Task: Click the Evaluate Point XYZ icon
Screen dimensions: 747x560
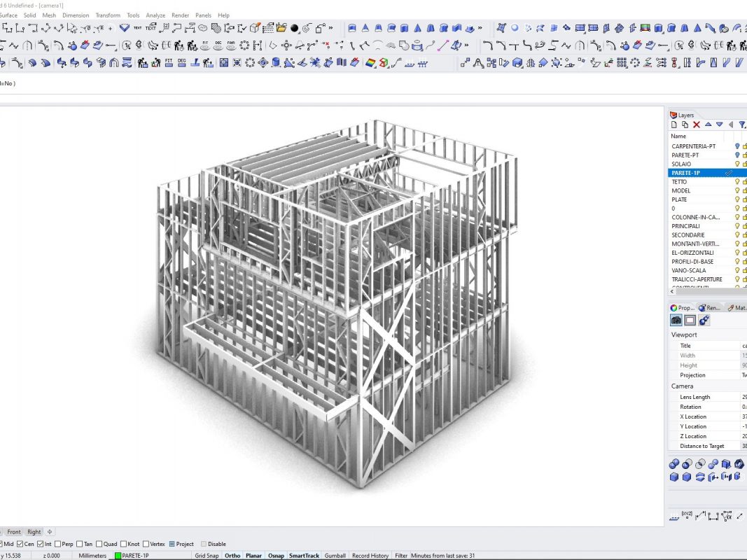Action: 687,515
